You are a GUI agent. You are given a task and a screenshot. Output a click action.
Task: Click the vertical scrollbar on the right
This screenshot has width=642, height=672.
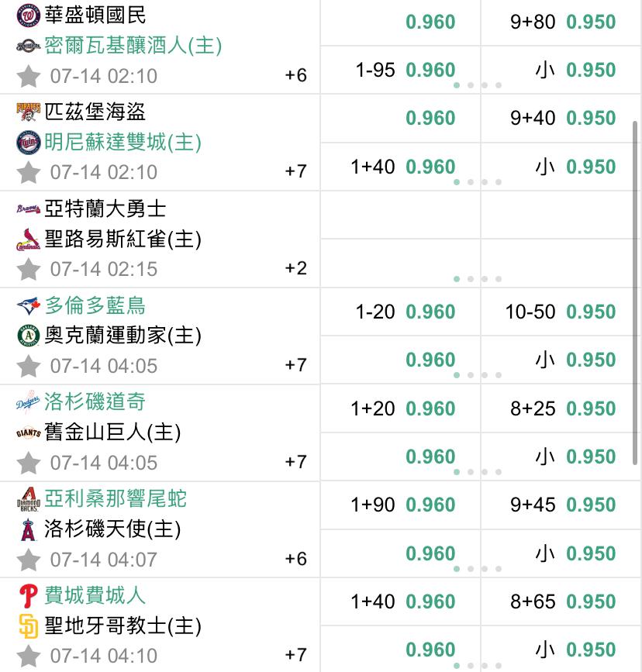pos(635,293)
